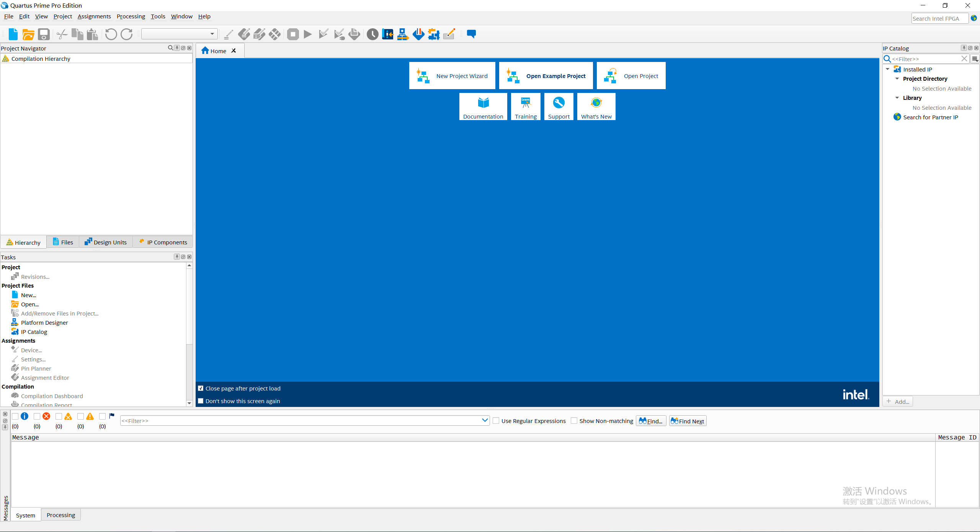
Task: Open the Programmer toolbar icon
Action: point(418,34)
